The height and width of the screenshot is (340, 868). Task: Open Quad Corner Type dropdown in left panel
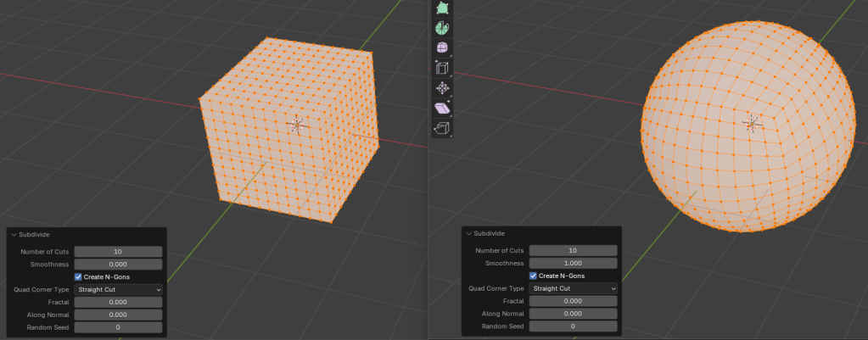118,289
